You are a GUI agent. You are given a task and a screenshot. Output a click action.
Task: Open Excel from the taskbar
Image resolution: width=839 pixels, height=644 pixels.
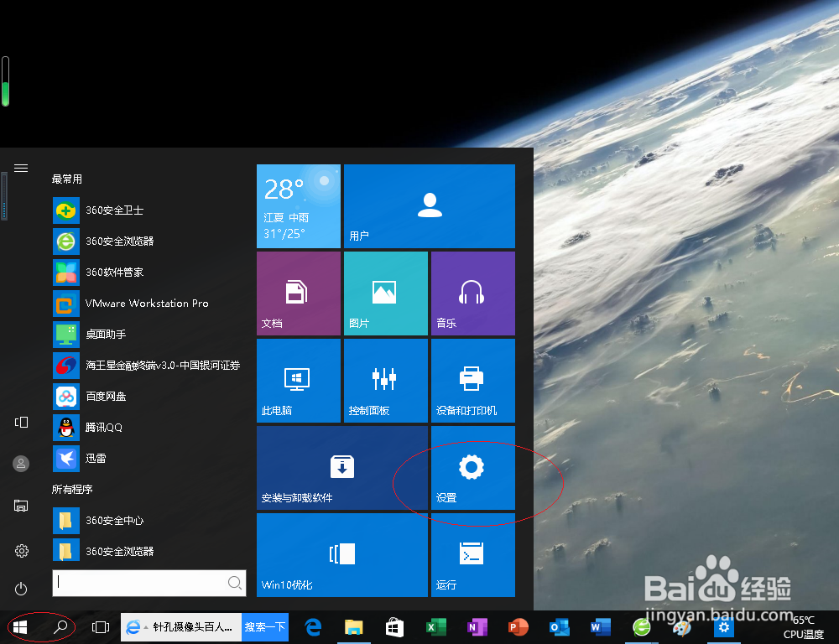pos(435,627)
